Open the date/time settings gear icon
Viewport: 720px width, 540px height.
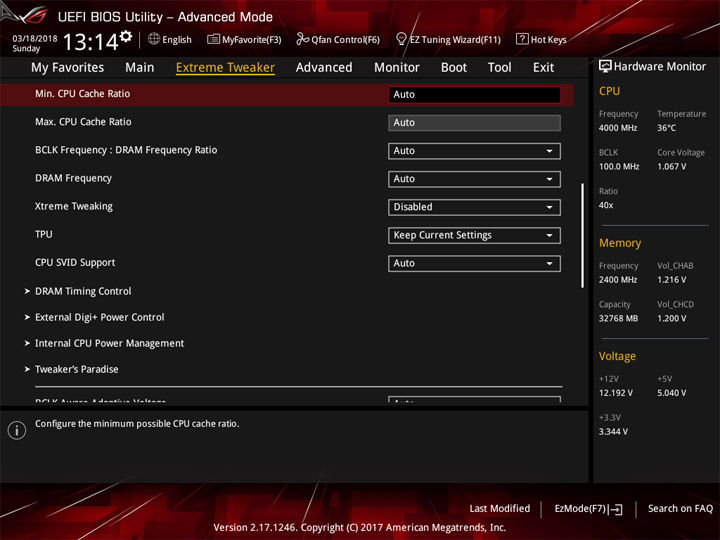pyautogui.click(x=126, y=36)
